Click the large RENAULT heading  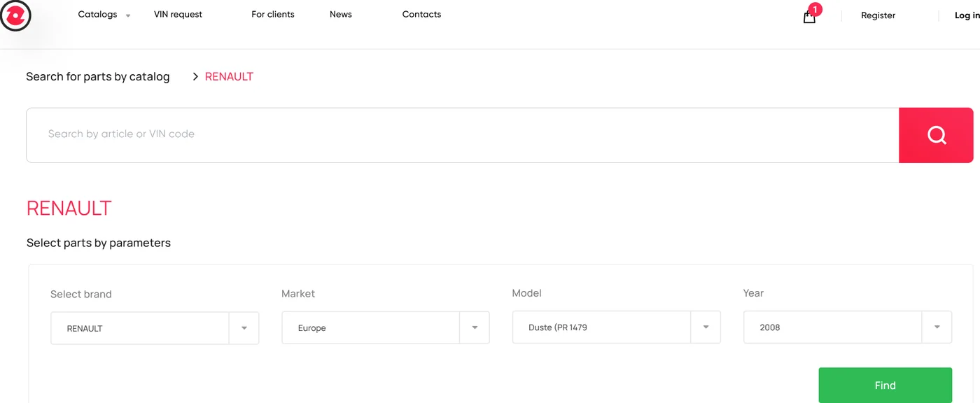point(69,208)
